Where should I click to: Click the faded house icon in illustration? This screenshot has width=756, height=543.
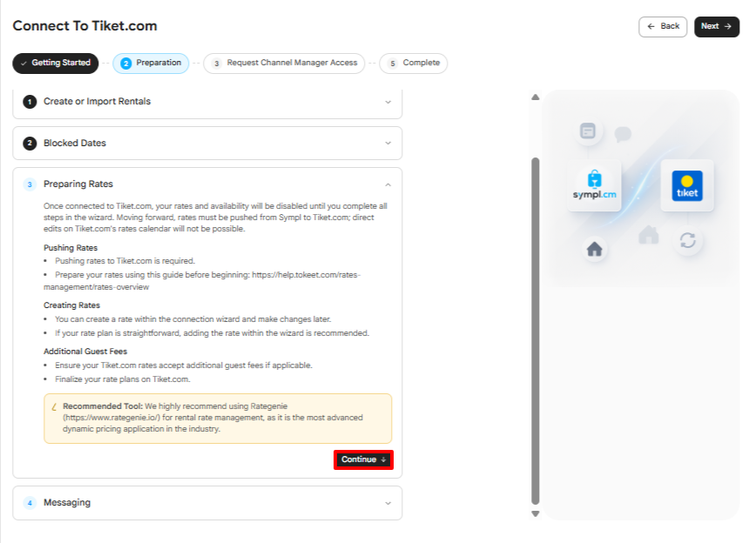[649, 235]
